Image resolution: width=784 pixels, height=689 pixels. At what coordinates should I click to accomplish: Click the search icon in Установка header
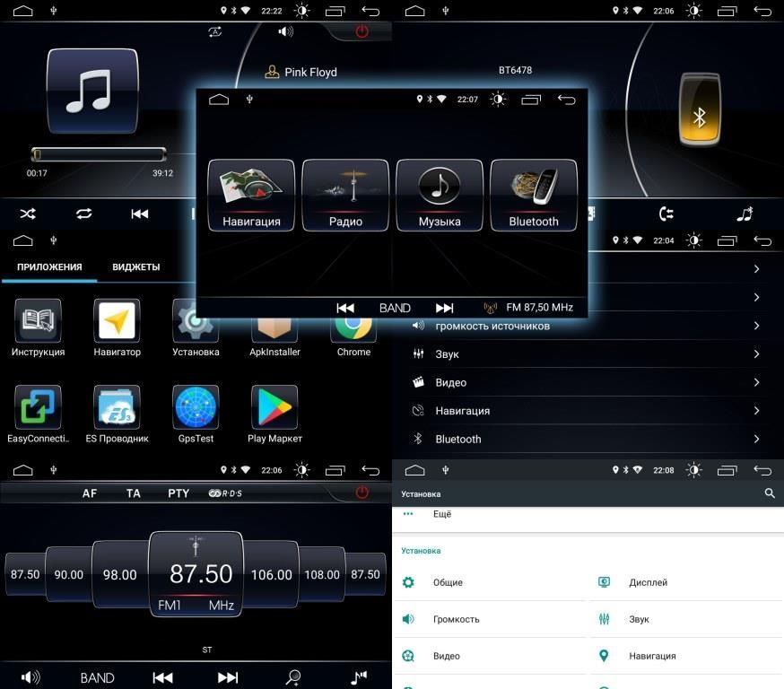pos(770,493)
